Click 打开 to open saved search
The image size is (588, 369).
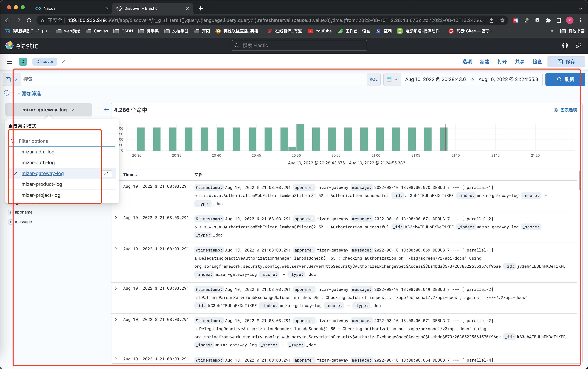tap(502, 61)
